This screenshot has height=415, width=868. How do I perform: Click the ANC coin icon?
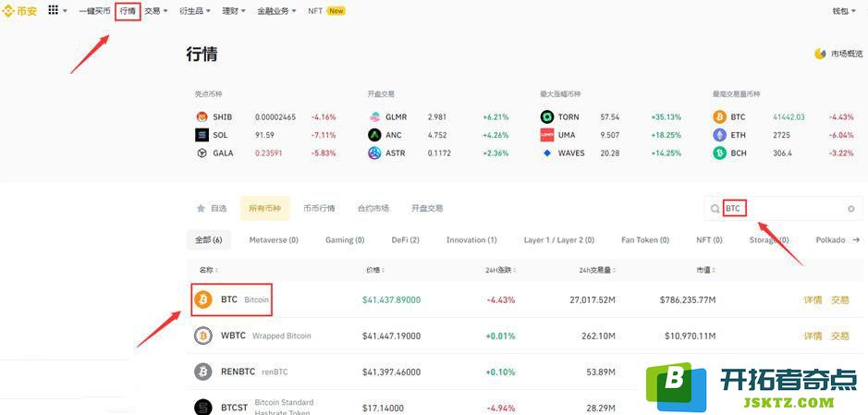point(374,135)
